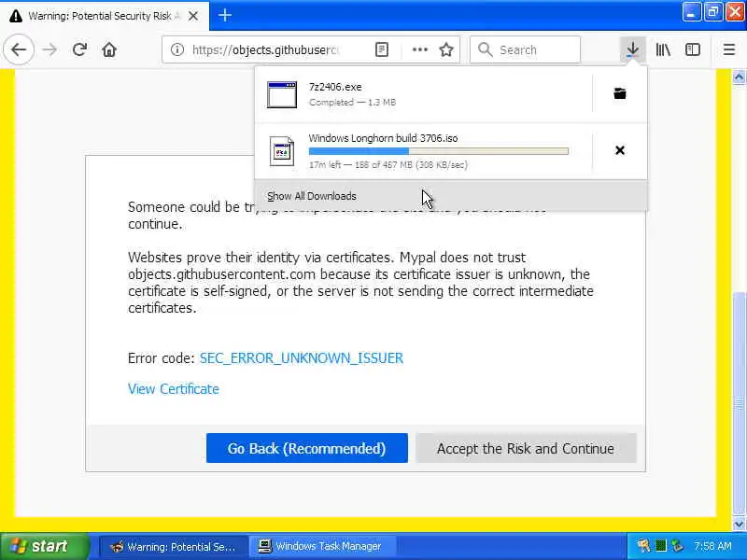The width and height of the screenshot is (747, 560).
Task: Open the browser home page
Action: (x=109, y=49)
